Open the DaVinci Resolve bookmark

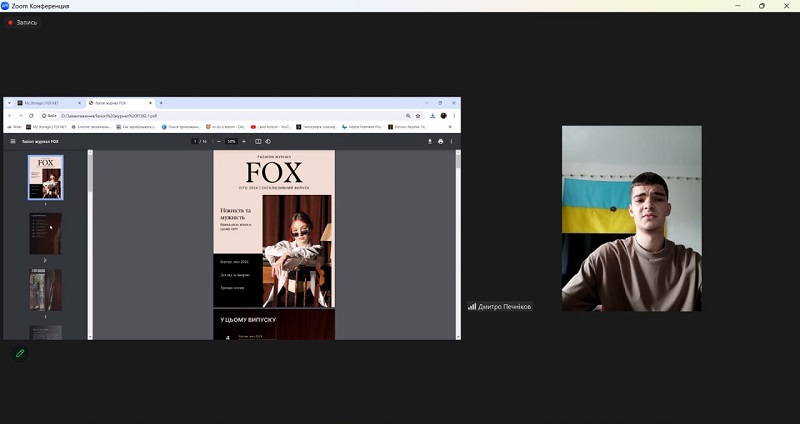(x=407, y=127)
